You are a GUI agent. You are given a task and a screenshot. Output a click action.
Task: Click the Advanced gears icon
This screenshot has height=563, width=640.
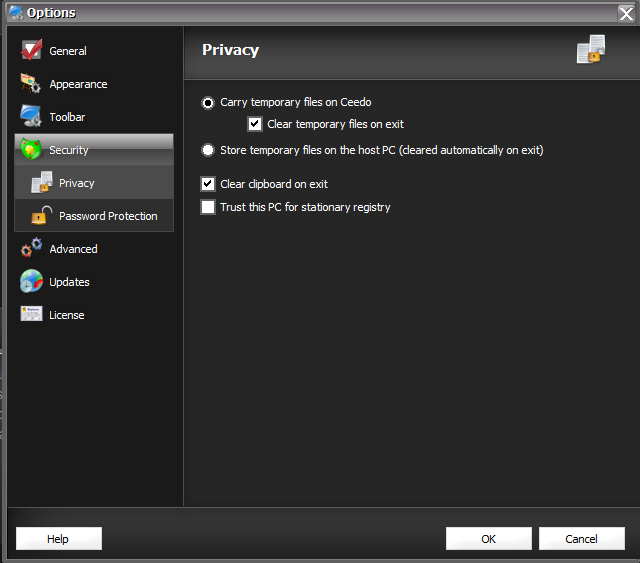(31, 249)
